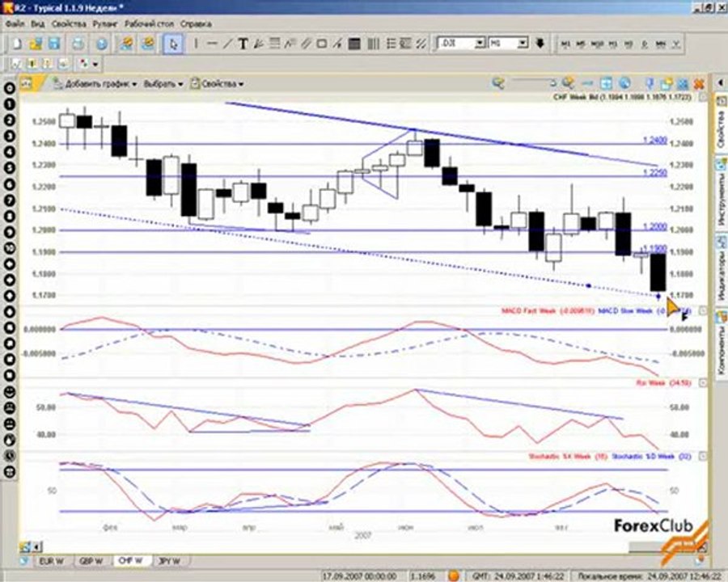Screen dimensions: 728x582
Task: Click the Save disk icon
Action: [54, 44]
